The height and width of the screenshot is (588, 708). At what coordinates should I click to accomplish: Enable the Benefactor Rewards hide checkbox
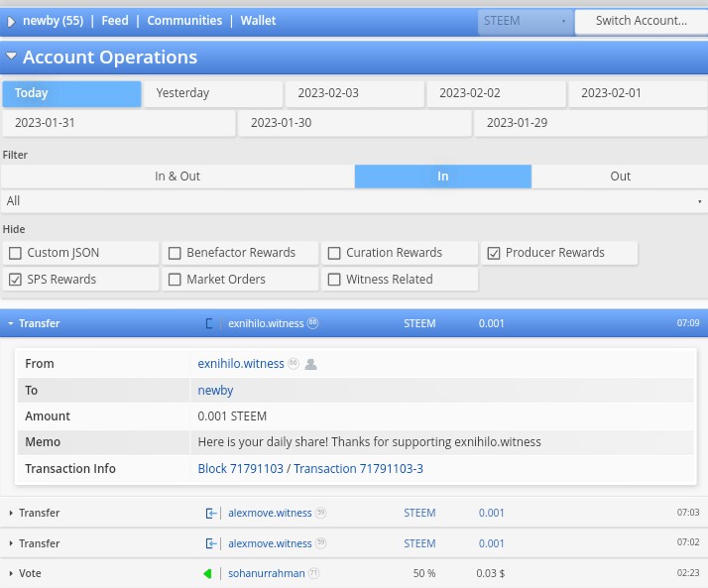coord(175,253)
